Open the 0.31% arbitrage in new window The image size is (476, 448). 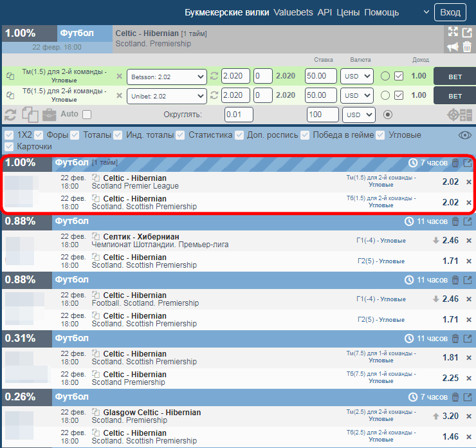468,339
